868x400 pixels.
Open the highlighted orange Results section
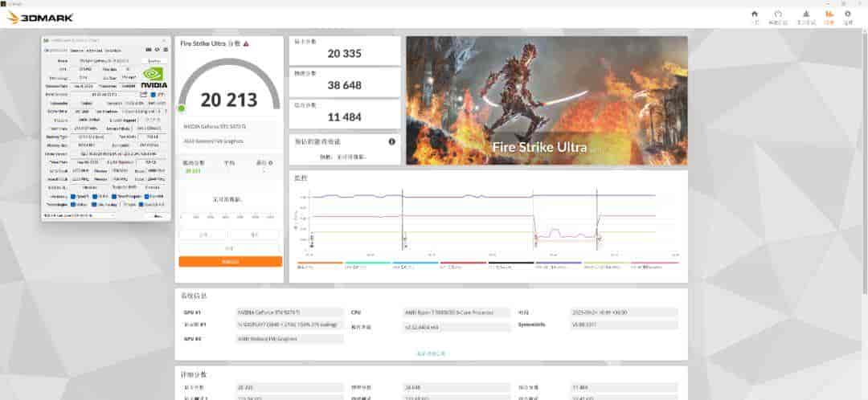pyautogui.click(x=829, y=17)
